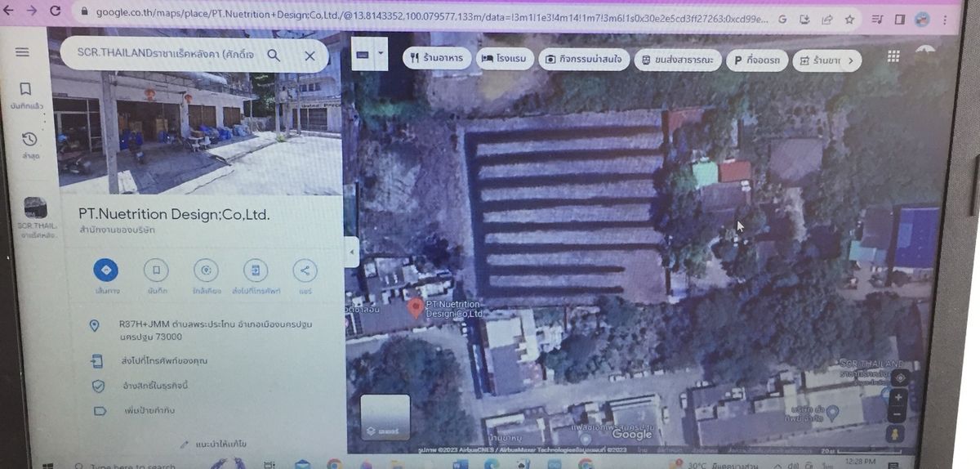Select the Hotels (โรงแรม) category chip

(505, 59)
